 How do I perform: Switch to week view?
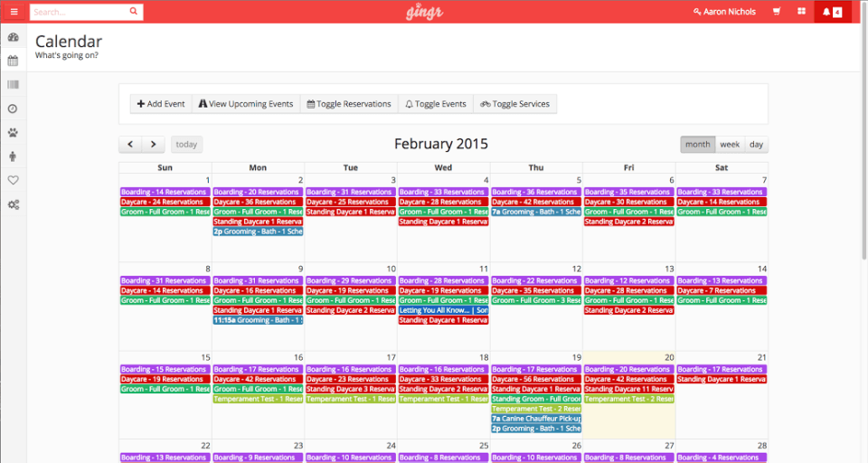730,145
